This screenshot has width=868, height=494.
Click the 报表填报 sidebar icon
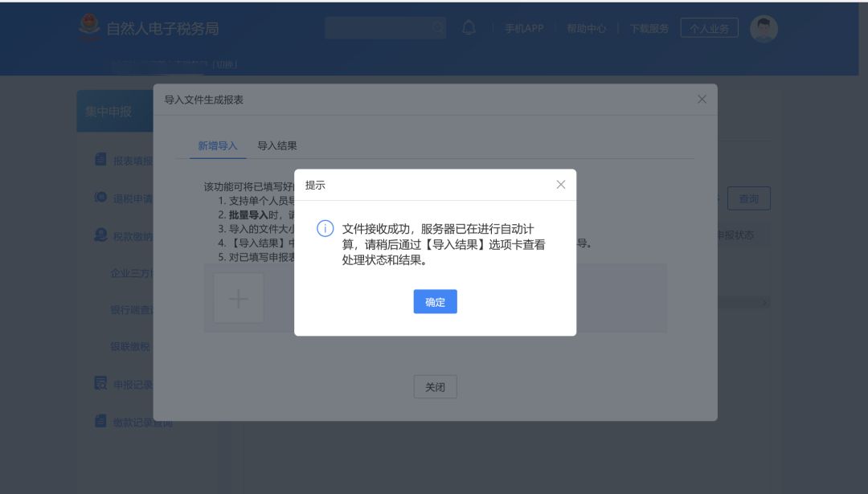pos(100,159)
